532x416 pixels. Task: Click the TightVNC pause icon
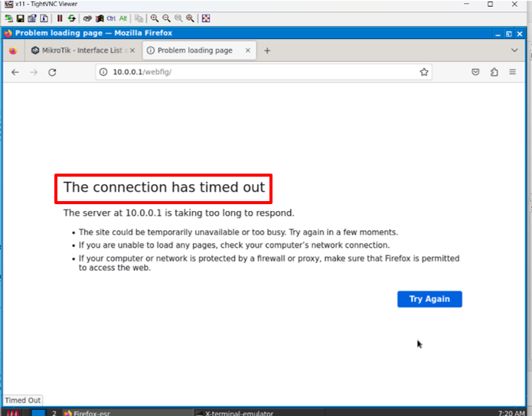click(x=60, y=18)
